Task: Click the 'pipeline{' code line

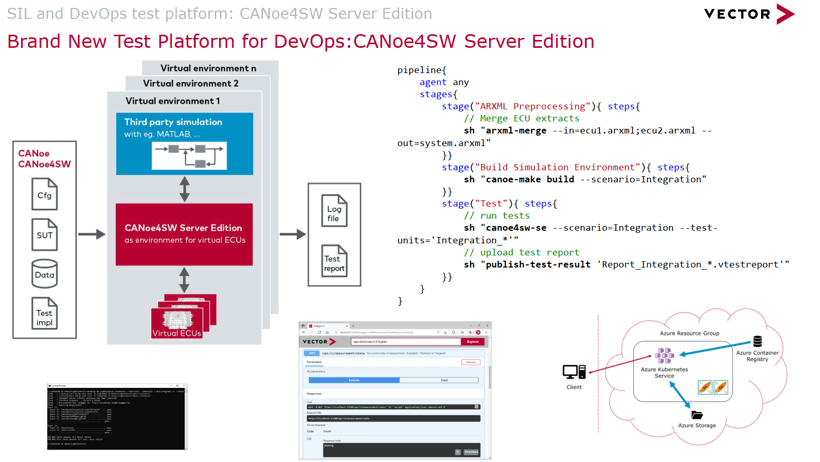Action: pos(422,70)
